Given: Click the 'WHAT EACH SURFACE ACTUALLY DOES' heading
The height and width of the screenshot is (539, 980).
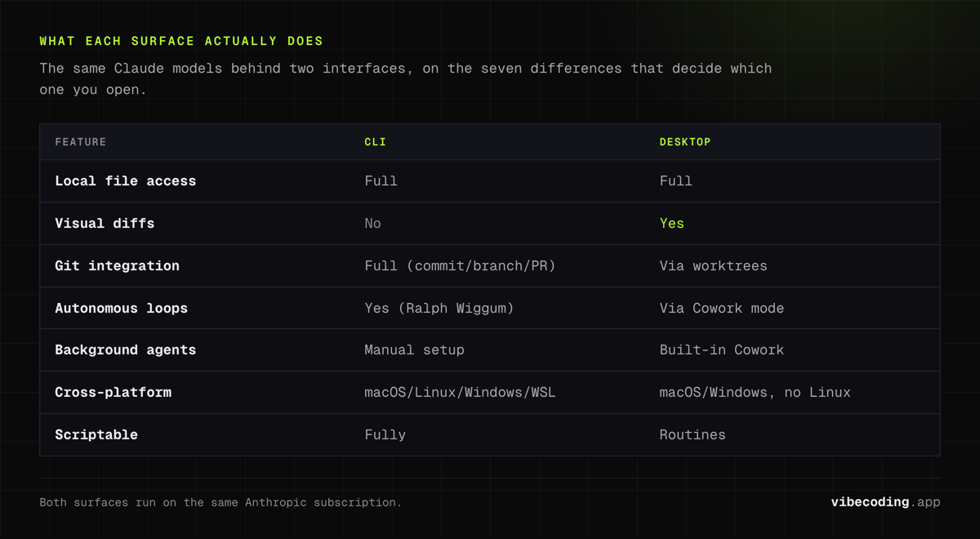Looking at the screenshot, I should pos(181,41).
